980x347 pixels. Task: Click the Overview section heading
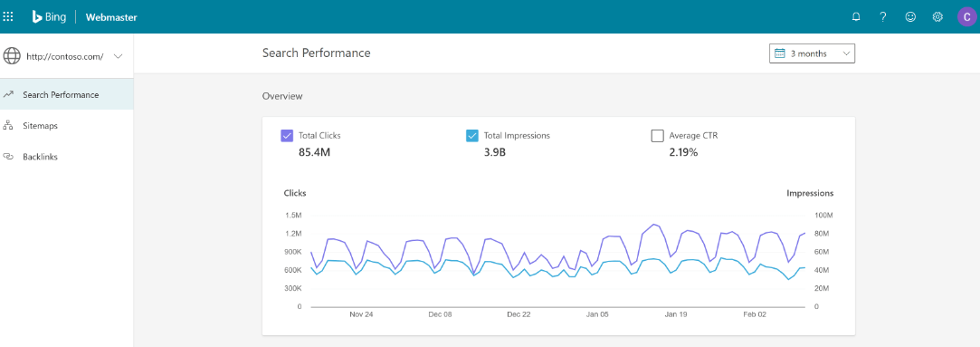pos(282,96)
